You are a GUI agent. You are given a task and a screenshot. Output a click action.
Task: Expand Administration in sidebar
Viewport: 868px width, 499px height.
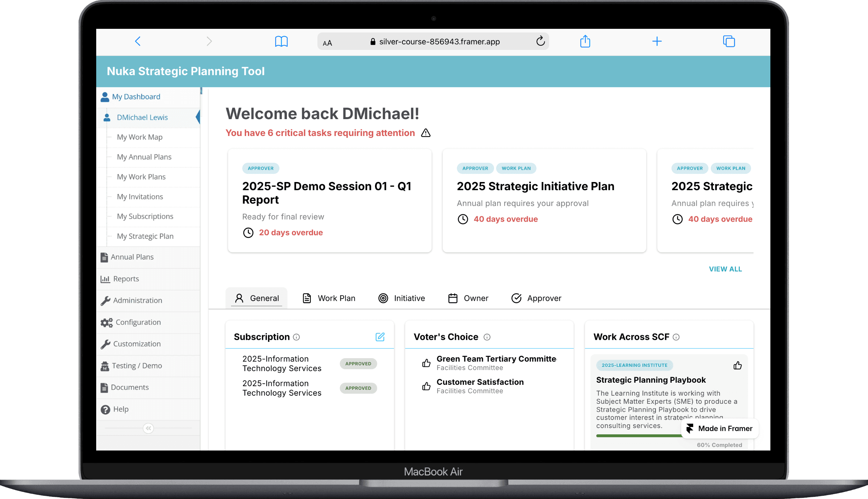(137, 300)
